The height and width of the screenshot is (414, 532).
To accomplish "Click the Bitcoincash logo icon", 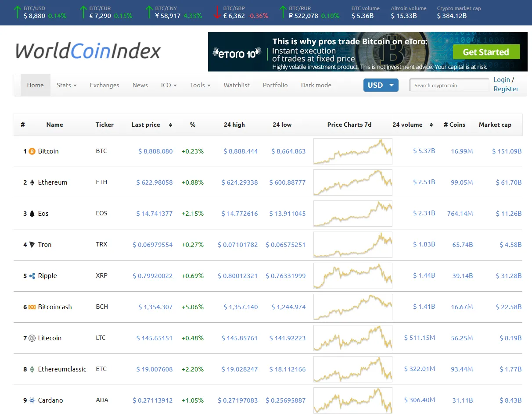I will click(32, 307).
